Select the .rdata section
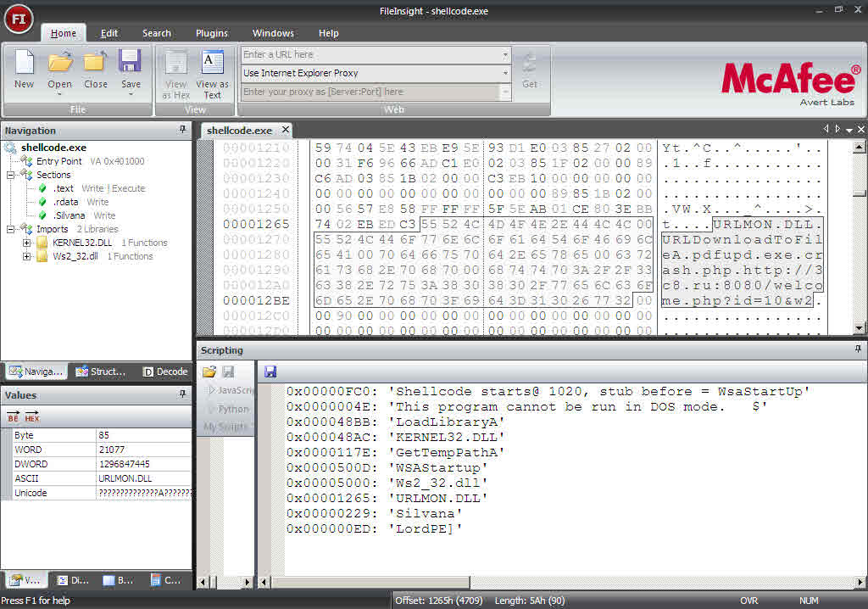 (65, 202)
